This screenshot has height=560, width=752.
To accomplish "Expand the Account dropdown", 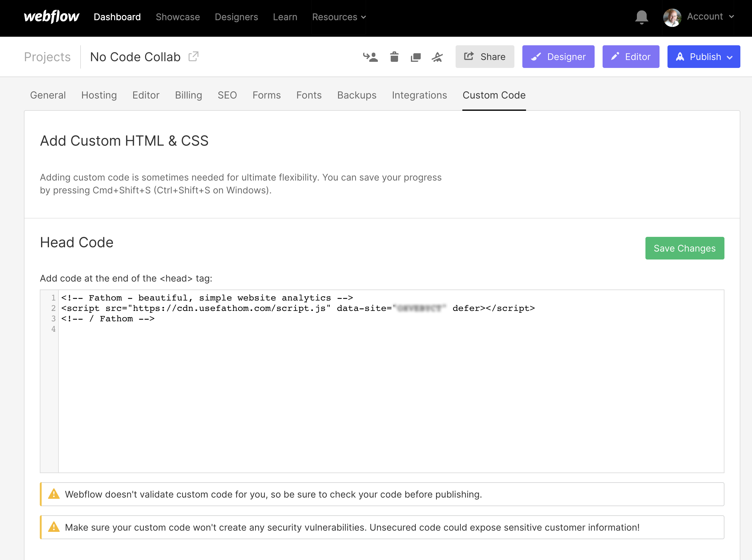I will click(x=710, y=17).
